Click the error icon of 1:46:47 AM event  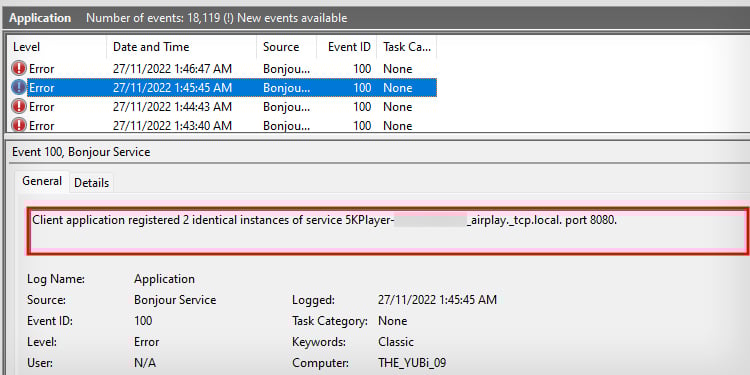pos(19,69)
